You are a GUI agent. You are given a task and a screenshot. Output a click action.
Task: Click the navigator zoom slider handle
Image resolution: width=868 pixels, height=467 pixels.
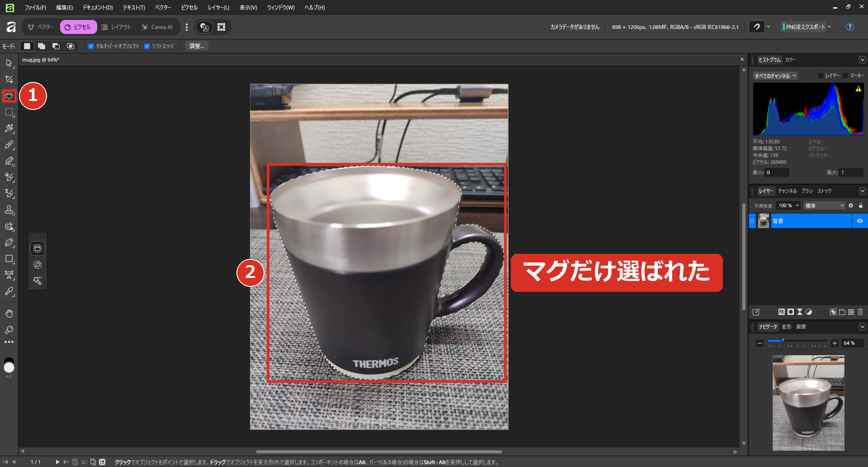tap(783, 340)
